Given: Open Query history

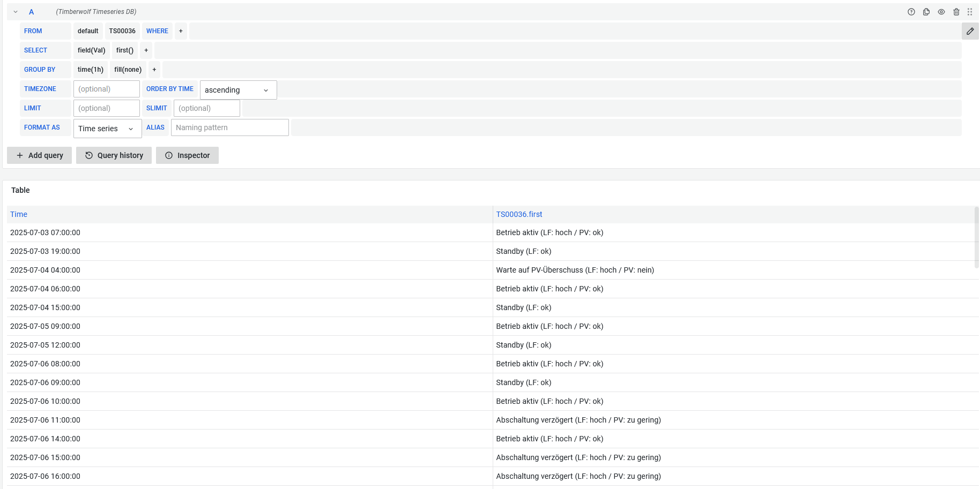Looking at the screenshot, I should (114, 155).
